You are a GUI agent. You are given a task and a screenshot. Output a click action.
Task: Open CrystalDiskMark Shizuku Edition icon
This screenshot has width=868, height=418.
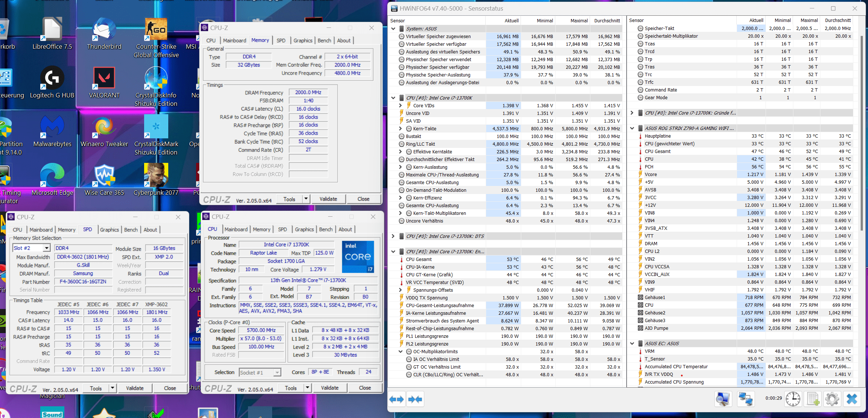(x=156, y=135)
